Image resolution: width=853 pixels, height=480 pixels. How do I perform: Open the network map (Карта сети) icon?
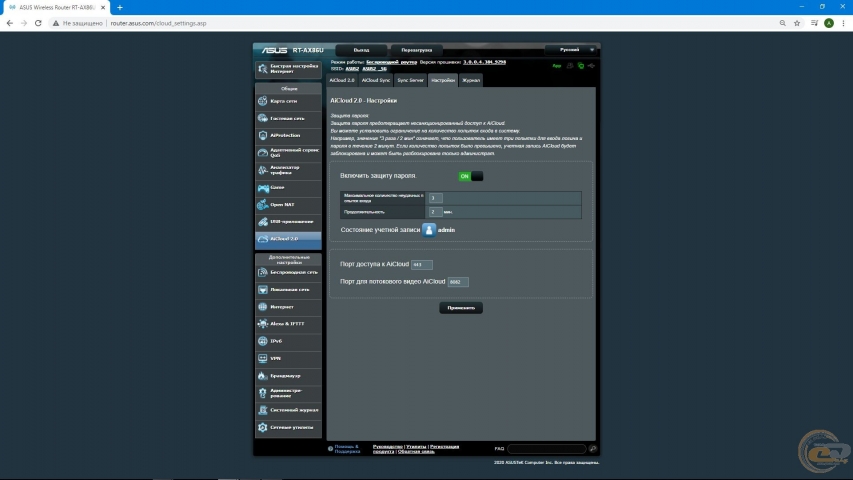263,101
